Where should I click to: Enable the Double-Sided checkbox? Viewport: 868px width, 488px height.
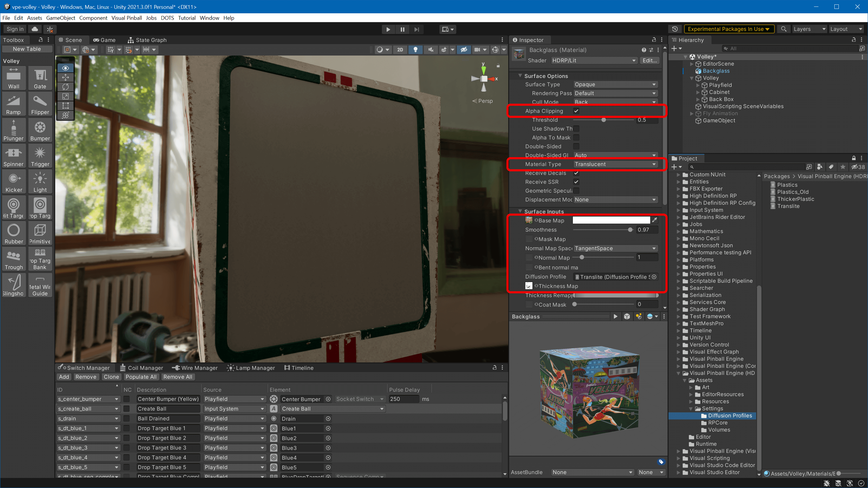[x=576, y=146]
